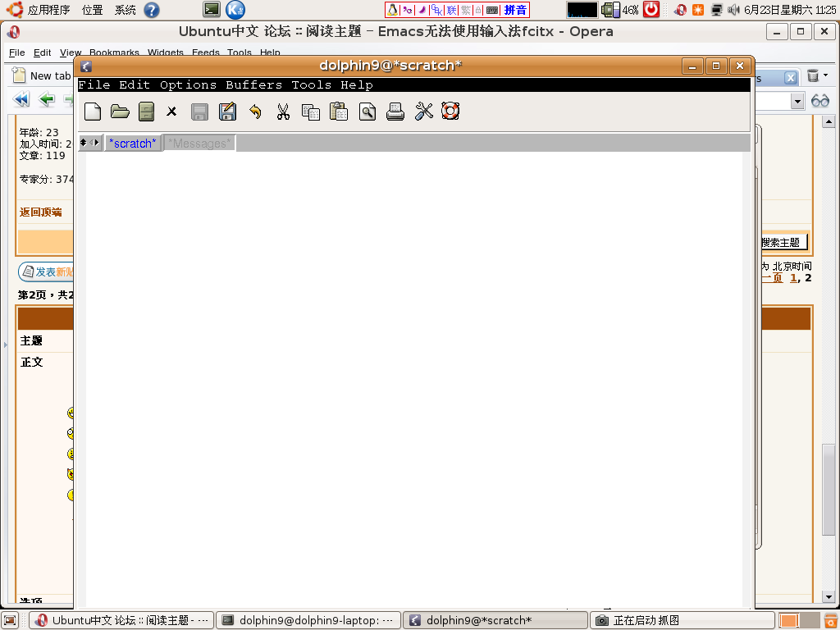This screenshot has height=630, width=840.
Task: Click the volume speaker icon in the system tray
Action: pyautogui.click(x=733, y=10)
